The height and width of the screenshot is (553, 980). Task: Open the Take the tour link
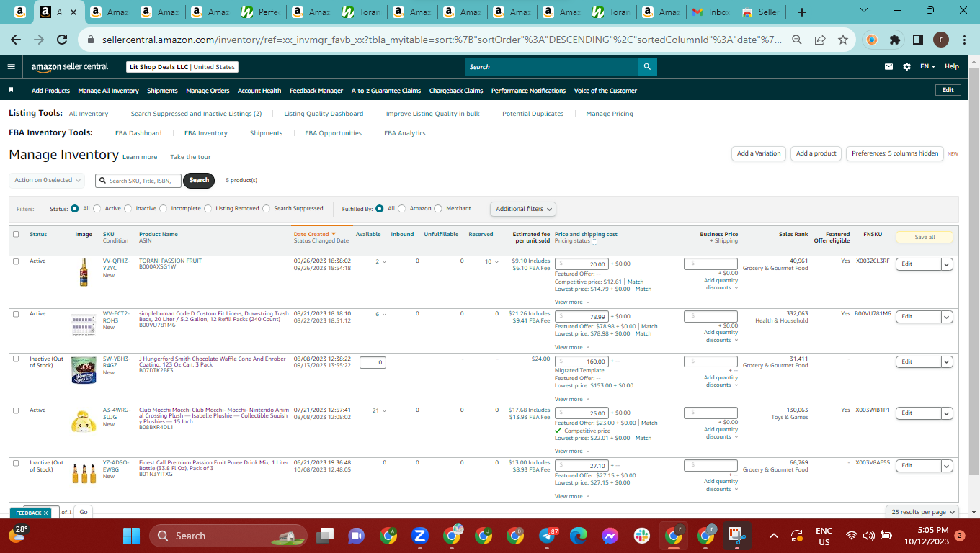(191, 157)
